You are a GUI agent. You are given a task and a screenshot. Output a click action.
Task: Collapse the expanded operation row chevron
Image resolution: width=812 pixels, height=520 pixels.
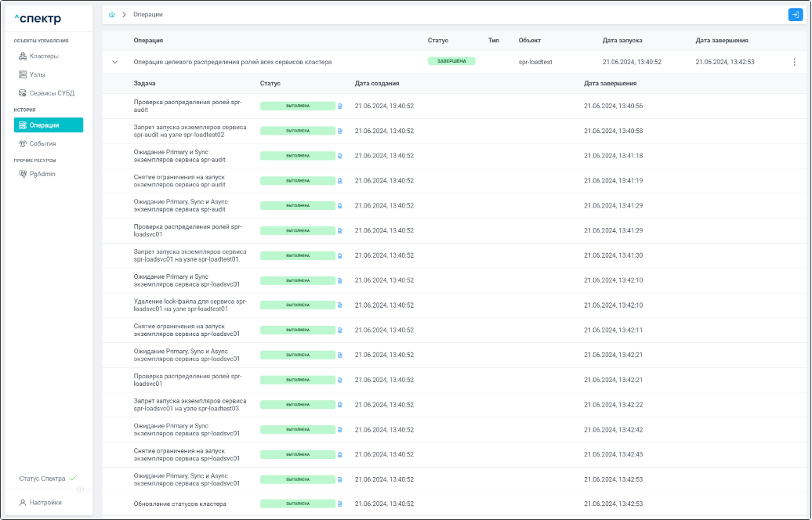[x=114, y=62]
